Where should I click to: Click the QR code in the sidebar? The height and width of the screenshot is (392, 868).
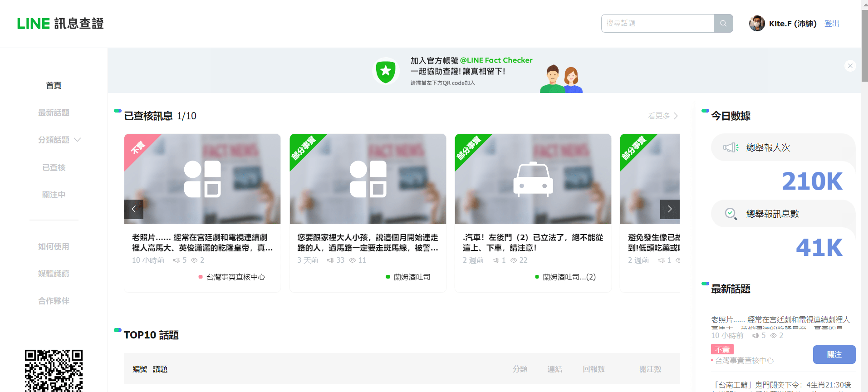54,371
